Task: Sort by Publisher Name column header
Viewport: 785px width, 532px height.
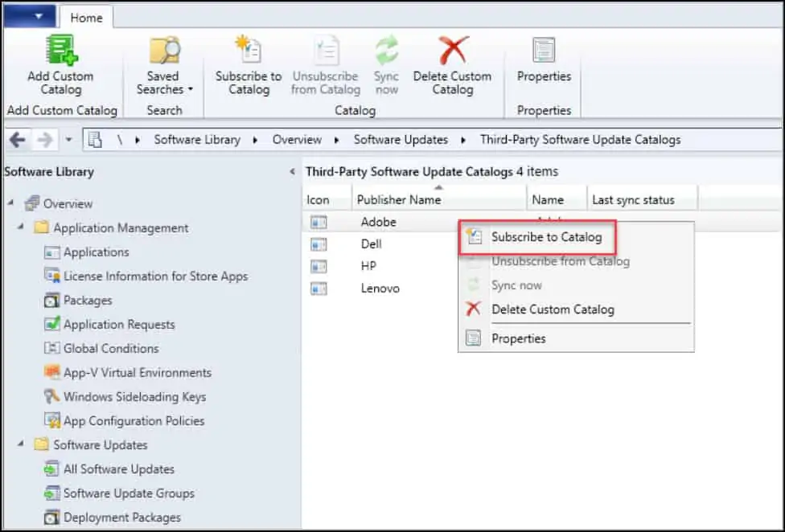Action: [439, 199]
